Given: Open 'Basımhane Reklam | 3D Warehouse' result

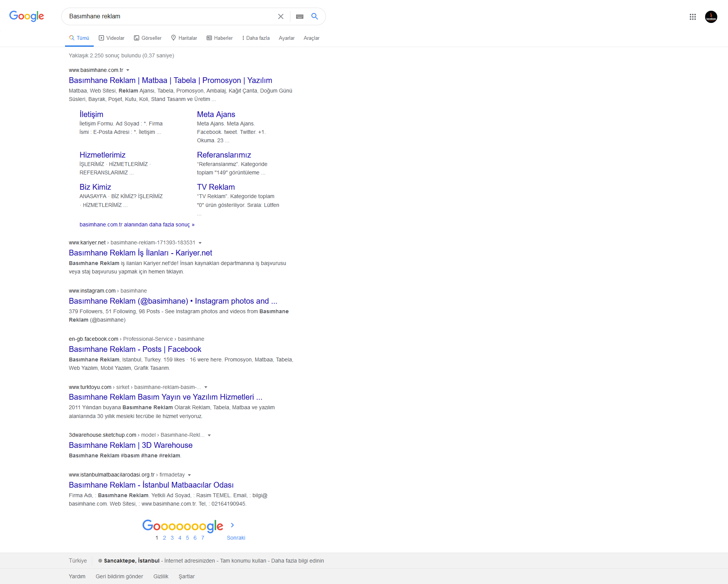Looking at the screenshot, I should 131,445.
